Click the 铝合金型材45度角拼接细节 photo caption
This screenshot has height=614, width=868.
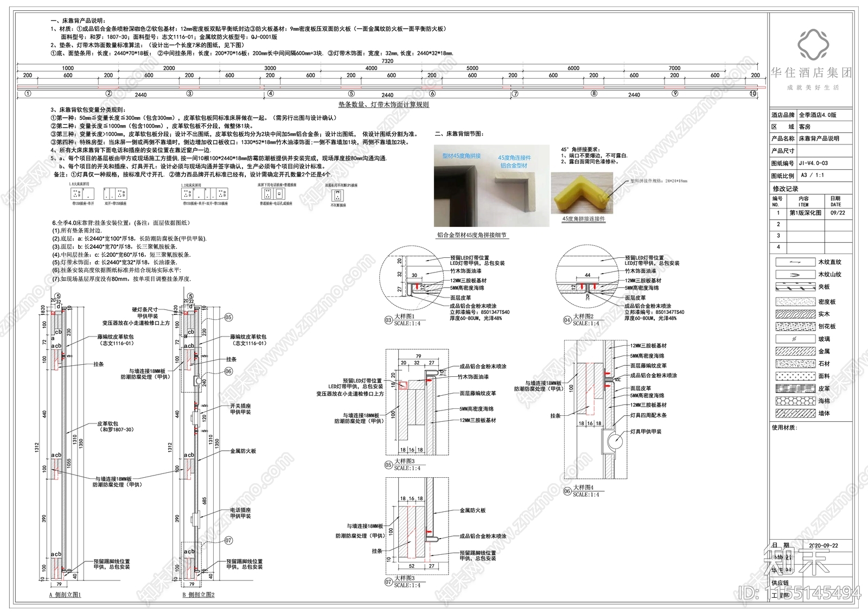(472, 235)
